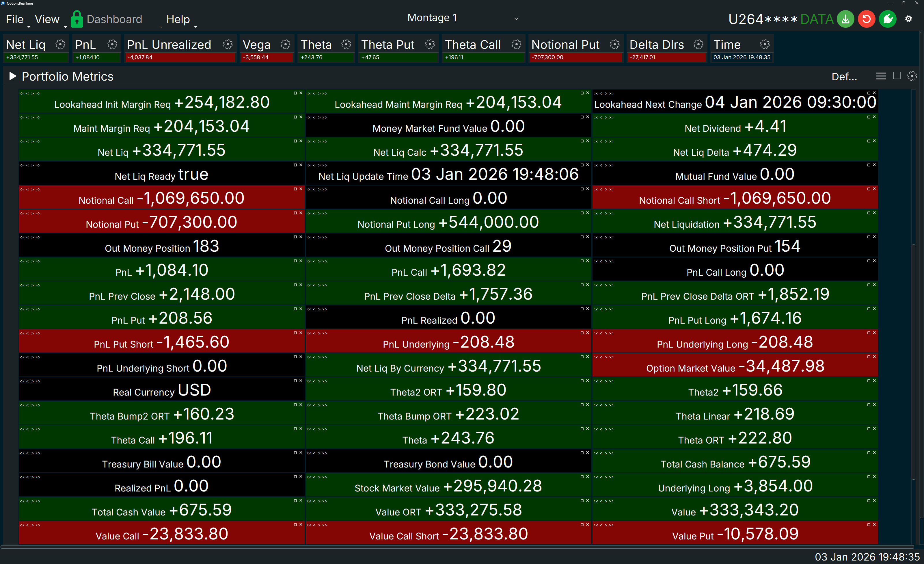The image size is (924, 564).
Task: Click the green connection plug icon
Action: point(888,19)
